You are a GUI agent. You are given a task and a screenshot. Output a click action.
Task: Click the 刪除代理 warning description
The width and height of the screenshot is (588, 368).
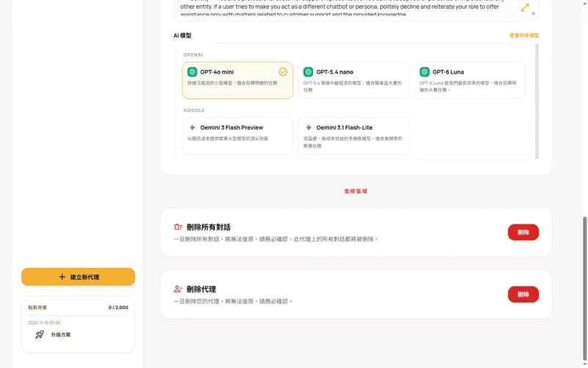[233, 301]
